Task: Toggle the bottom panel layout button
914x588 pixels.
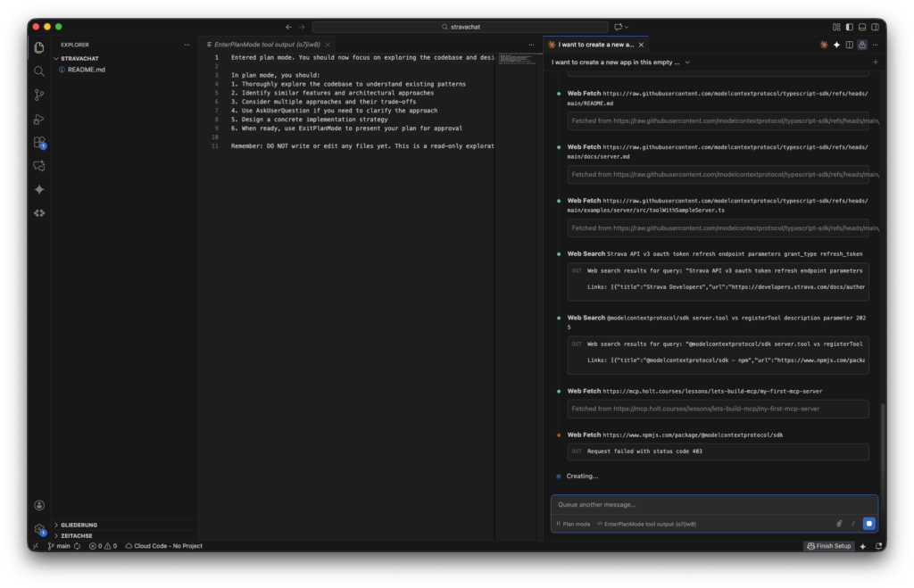Action: pos(862,27)
